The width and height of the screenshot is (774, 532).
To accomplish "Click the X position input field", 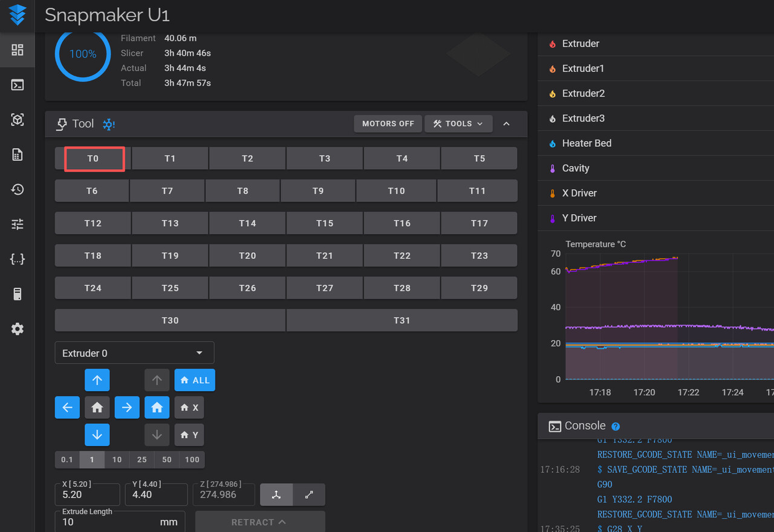I will point(87,495).
